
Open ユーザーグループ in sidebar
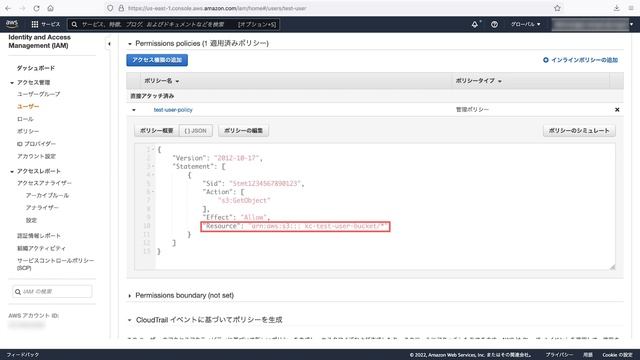pyautogui.click(x=39, y=94)
